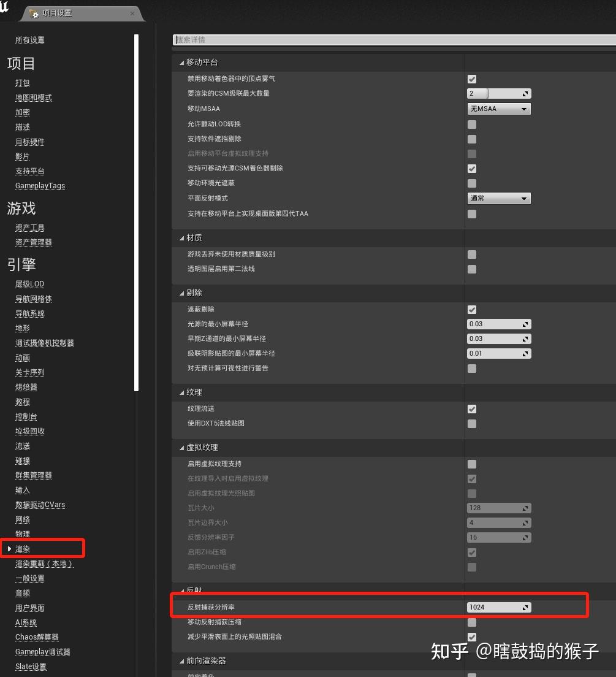Open the 移动MSAA dropdown

click(x=499, y=109)
